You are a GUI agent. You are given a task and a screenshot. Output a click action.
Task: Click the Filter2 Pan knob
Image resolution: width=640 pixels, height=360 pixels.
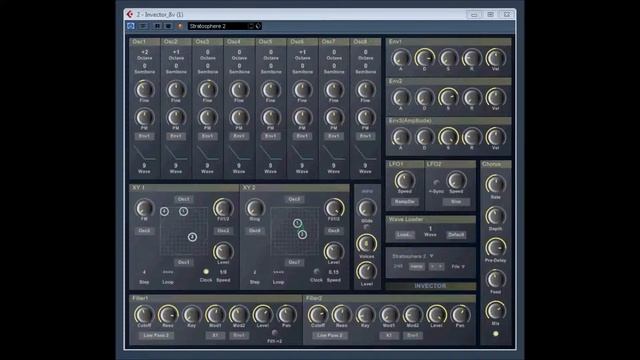pyautogui.click(x=460, y=315)
